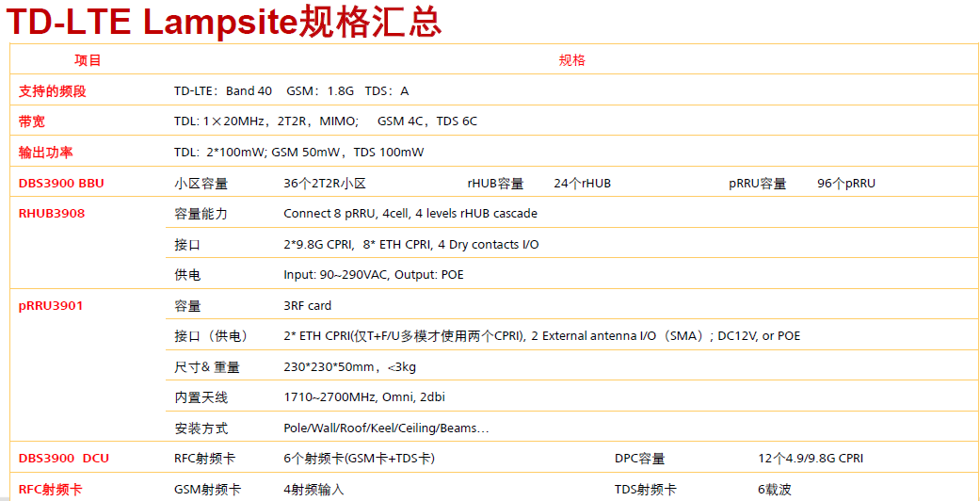Viewport: 980px width, 501px height.
Task: Click the row label "pRRU3901"
Action: 51,306
